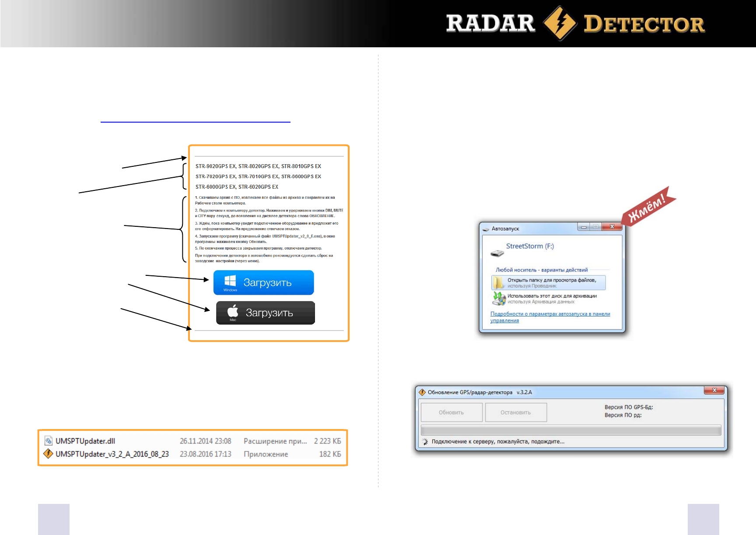Viewport: 756px width, 535px height.
Task: Click Apple logo on black Загрузить button
Action: (x=233, y=311)
